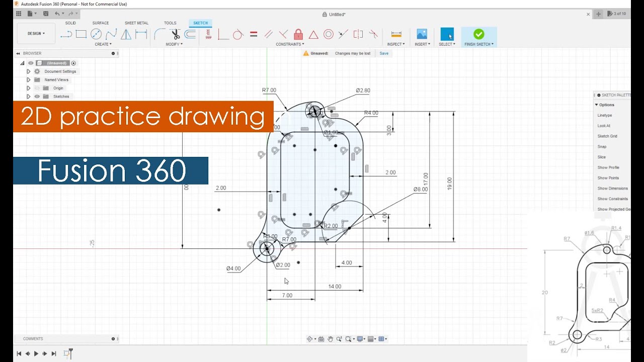Select the Line sketch tool

point(66,34)
